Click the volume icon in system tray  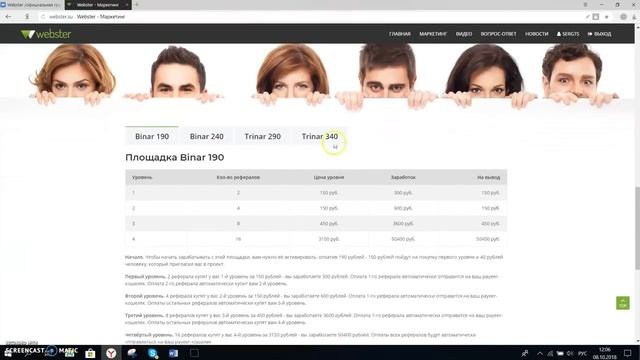click(x=570, y=353)
